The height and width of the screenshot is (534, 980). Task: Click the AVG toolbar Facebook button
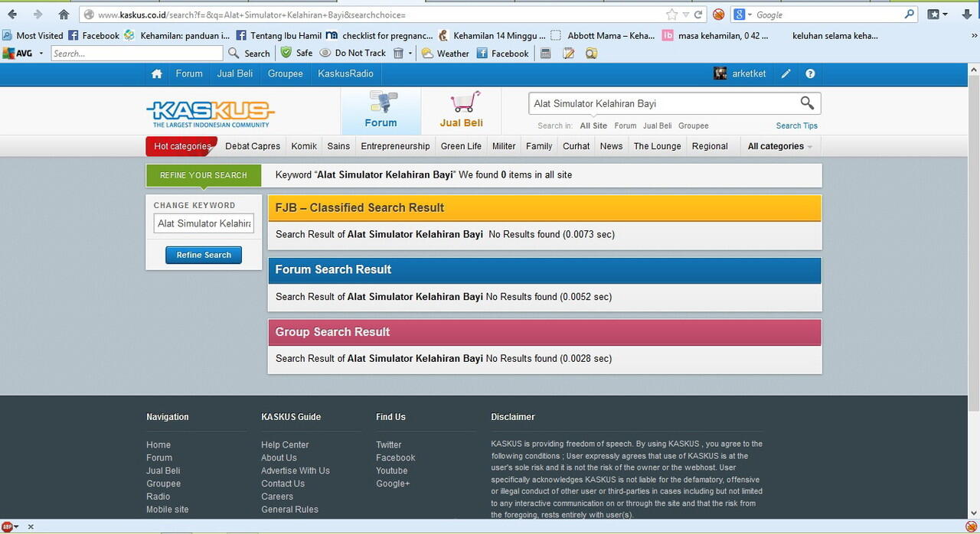click(502, 54)
